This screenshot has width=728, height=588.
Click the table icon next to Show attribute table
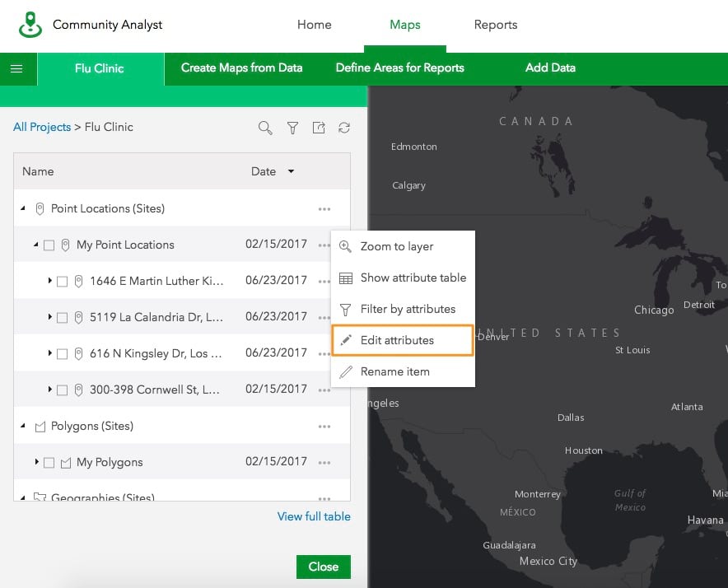coord(345,278)
